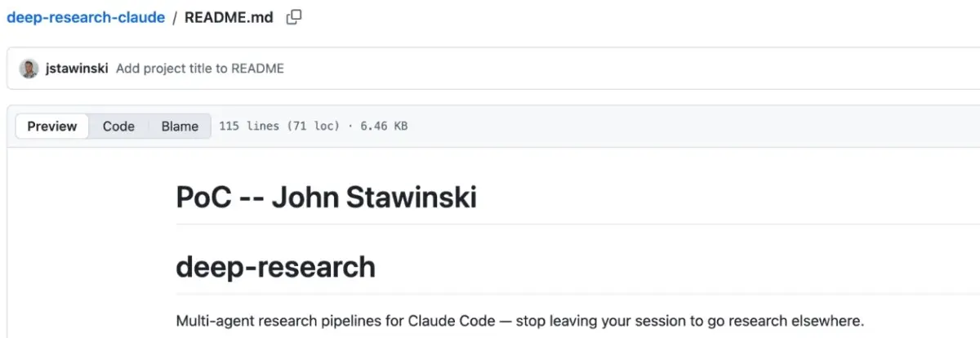Open the jstawinski avatar image
The width and height of the screenshot is (980, 338).
(x=29, y=69)
